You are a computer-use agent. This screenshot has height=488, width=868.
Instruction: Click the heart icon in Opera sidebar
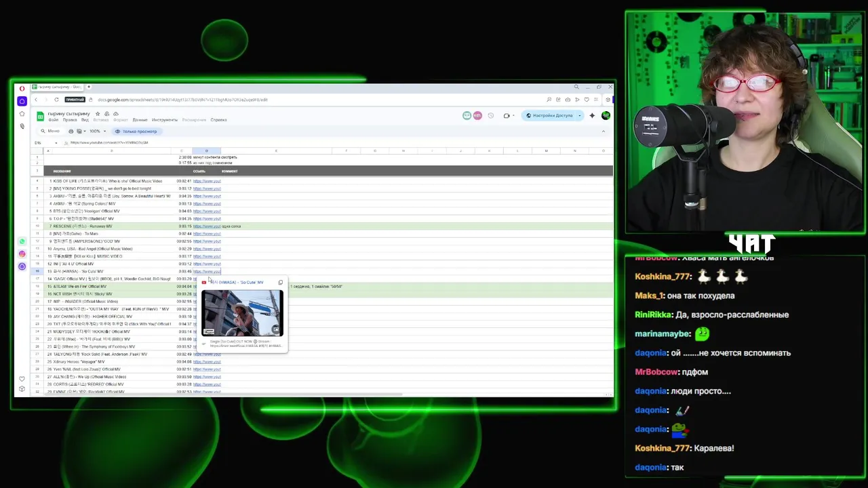point(22,379)
